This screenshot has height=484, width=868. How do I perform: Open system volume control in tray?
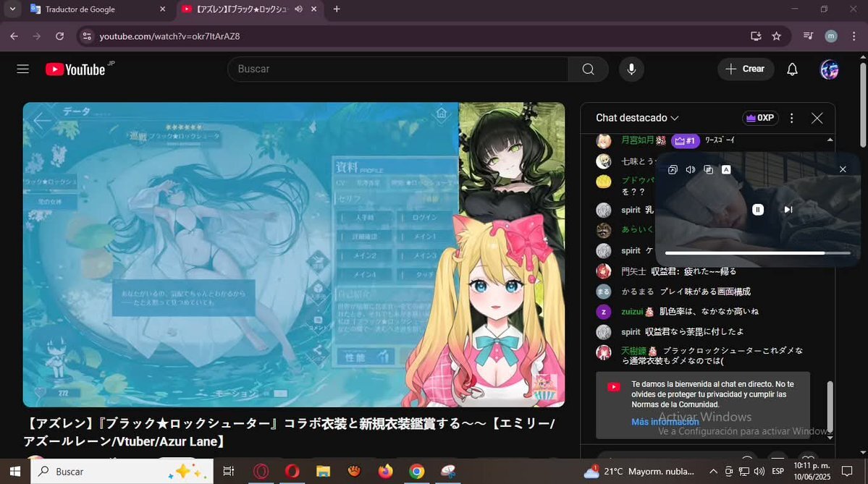click(x=759, y=471)
